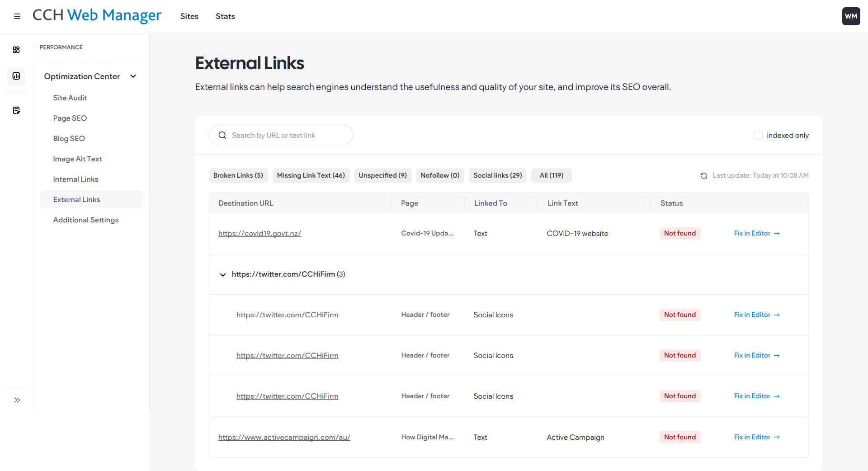Click the WM user avatar
This screenshot has height=471, width=868.
(851, 16)
